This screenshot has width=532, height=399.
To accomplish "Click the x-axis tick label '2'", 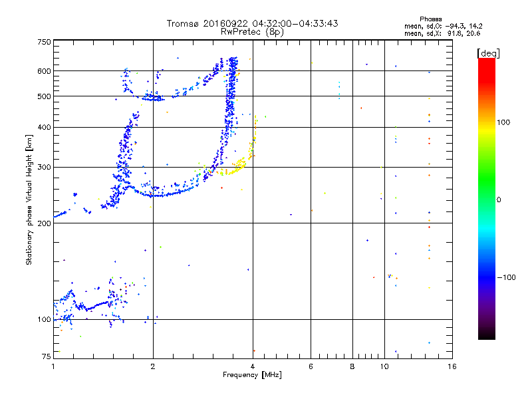I will pos(153,366).
